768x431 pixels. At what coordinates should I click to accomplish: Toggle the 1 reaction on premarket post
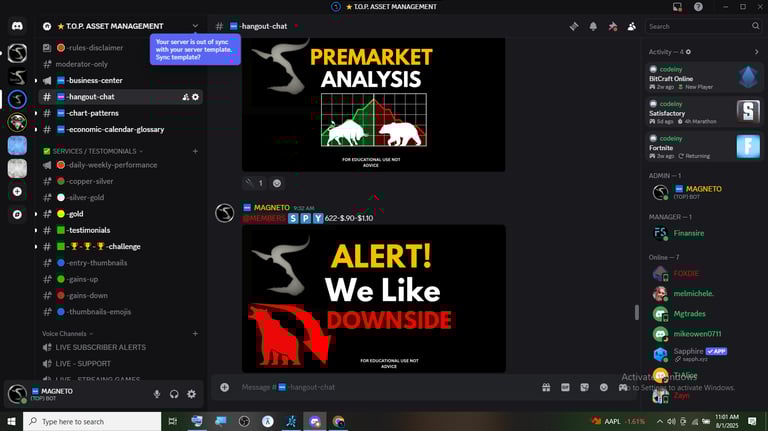point(255,183)
